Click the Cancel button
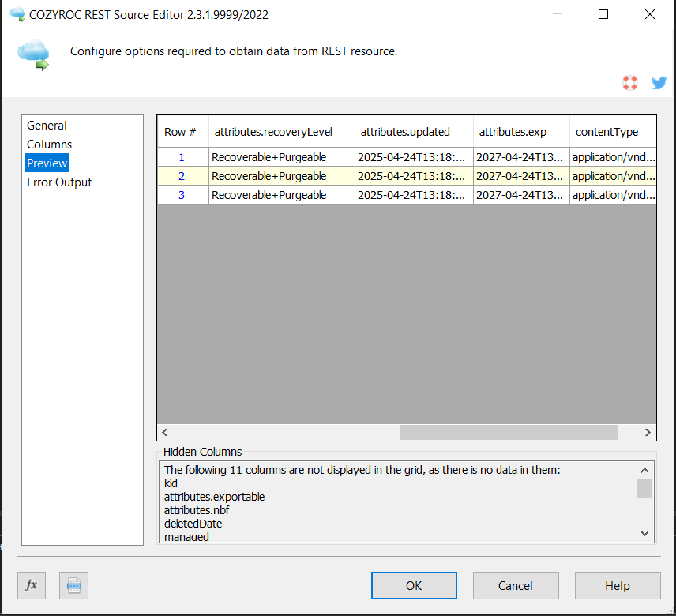 click(516, 585)
